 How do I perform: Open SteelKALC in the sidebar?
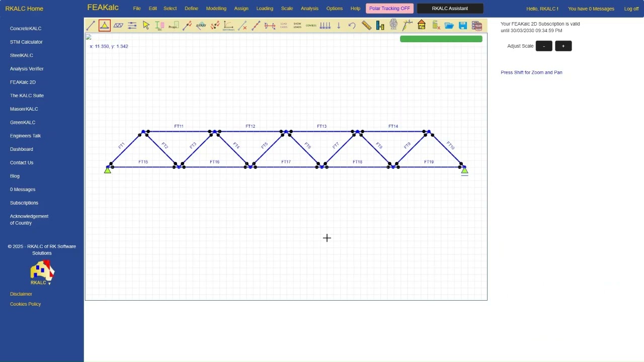pos(22,55)
